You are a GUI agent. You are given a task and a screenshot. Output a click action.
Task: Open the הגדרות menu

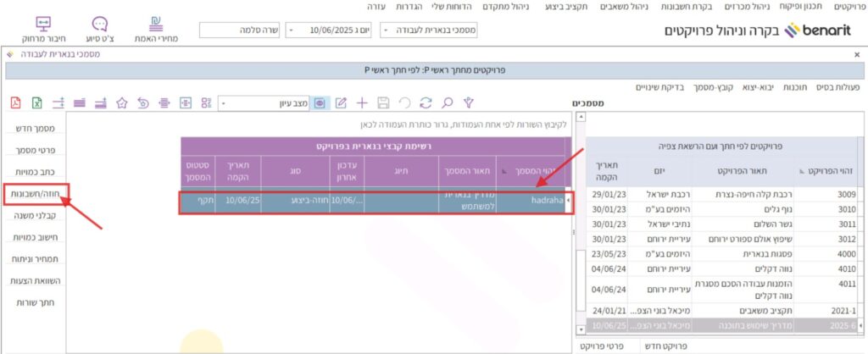[410, 7]
